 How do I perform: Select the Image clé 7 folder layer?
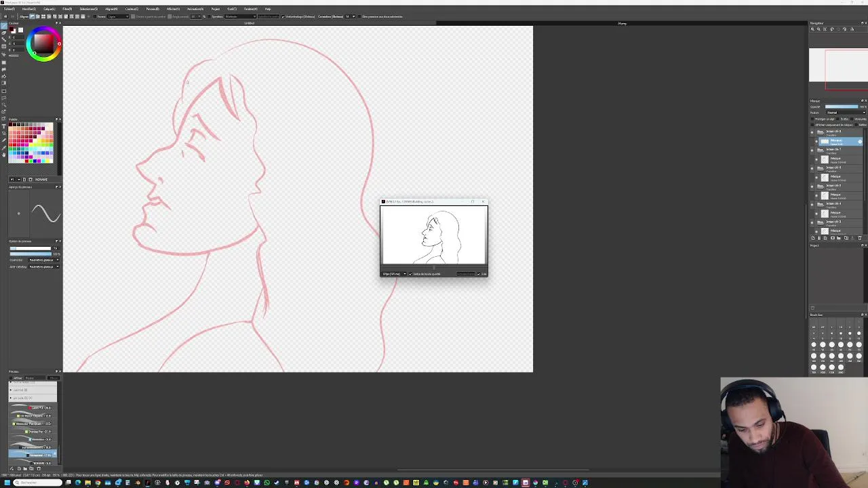pos(838,150)
